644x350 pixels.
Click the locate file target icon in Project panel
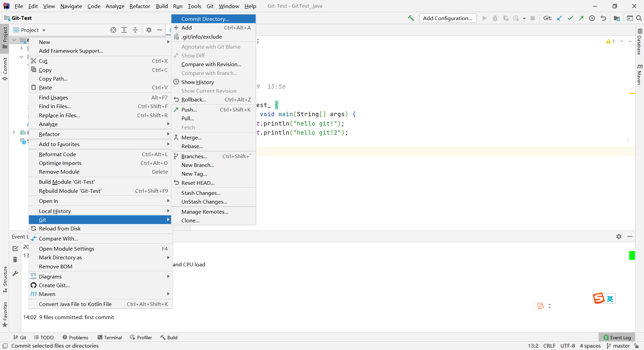click(x=113, y=30)
